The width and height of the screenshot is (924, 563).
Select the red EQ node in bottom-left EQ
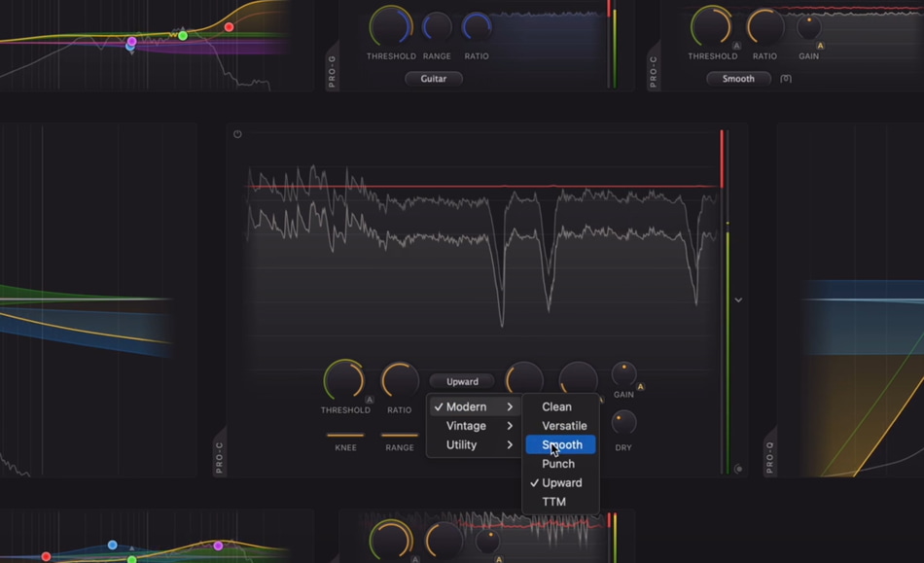(46, 556)
